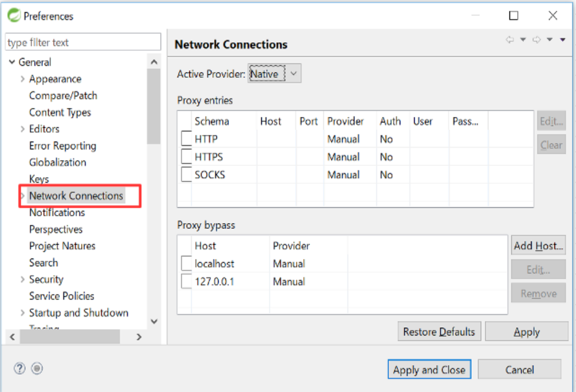Open the Active Provider dropdown

coord(275,74)
